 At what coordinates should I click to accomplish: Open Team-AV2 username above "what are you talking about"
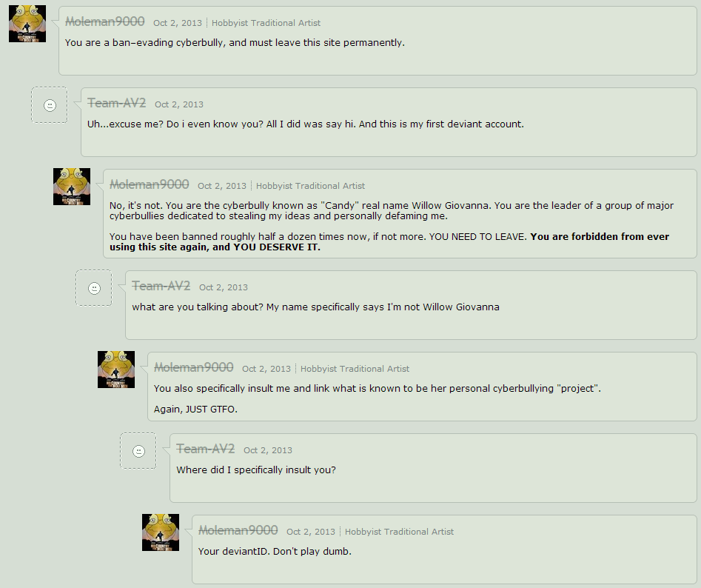(x=161, y=286)
